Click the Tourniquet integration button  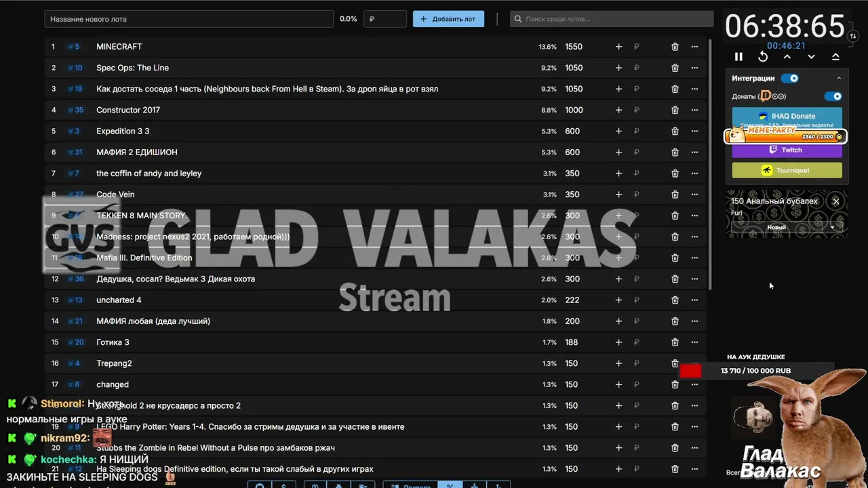point(787,170)
